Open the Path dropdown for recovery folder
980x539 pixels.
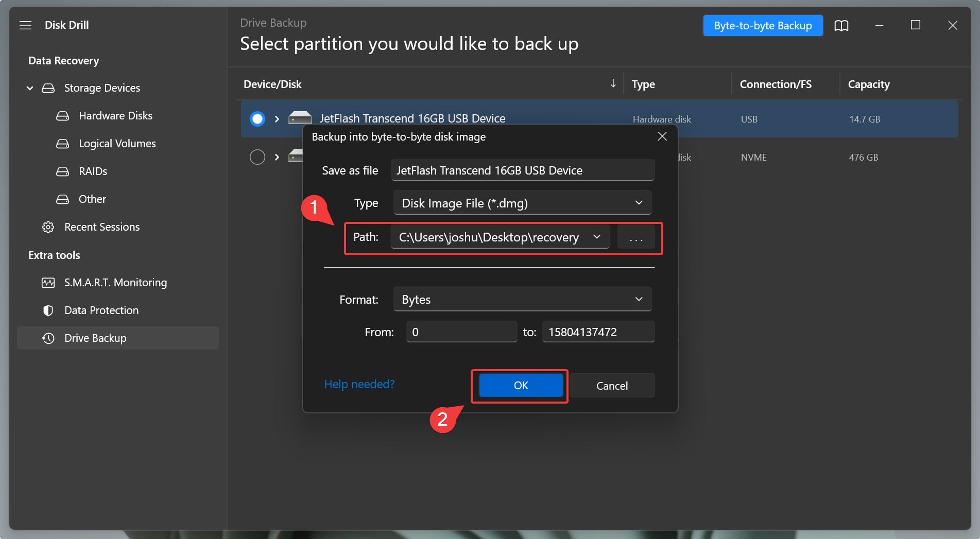pos(596,237)
